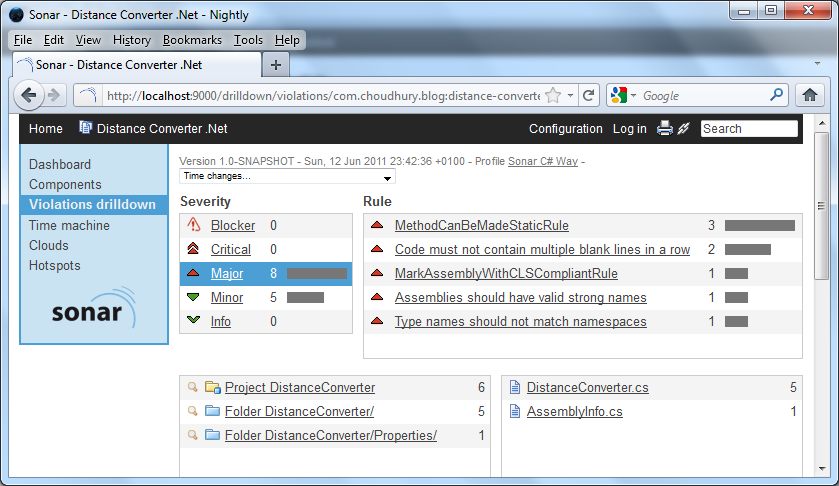Open the File menu
Image resolution: width=839 pixels, height=486 pixels.
tap(23, 40)
